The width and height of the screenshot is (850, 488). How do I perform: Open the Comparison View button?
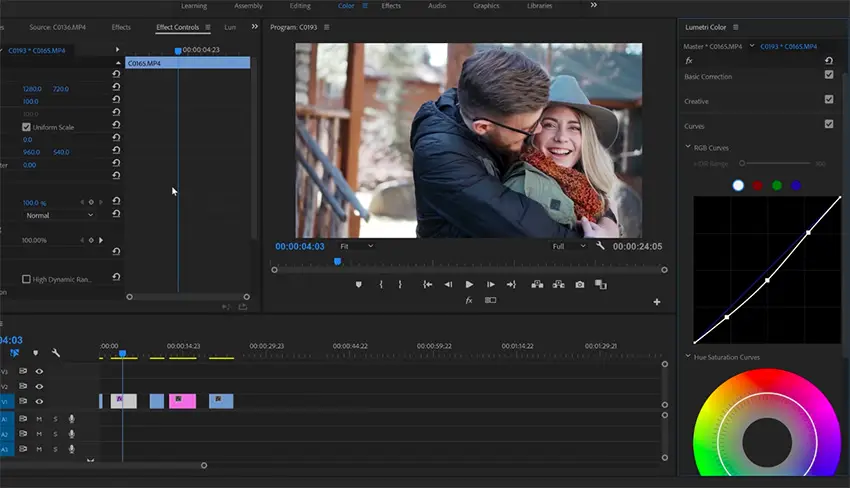[601, 285]
